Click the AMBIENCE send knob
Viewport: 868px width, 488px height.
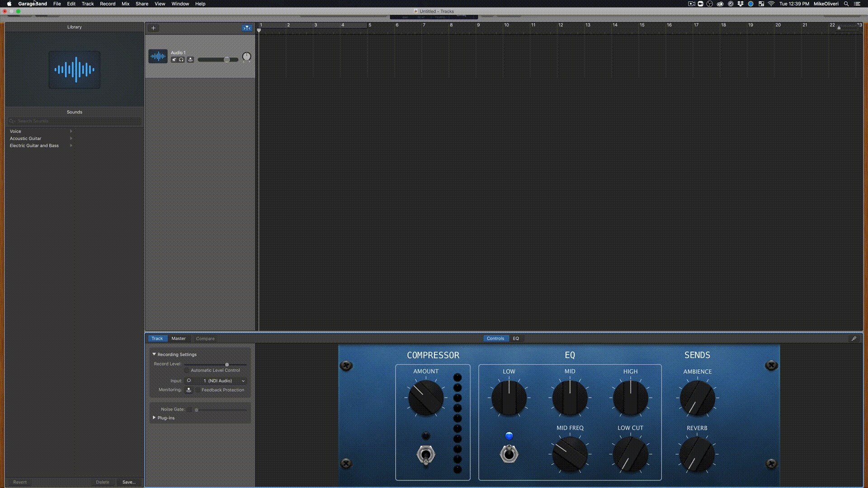[698, 398]
